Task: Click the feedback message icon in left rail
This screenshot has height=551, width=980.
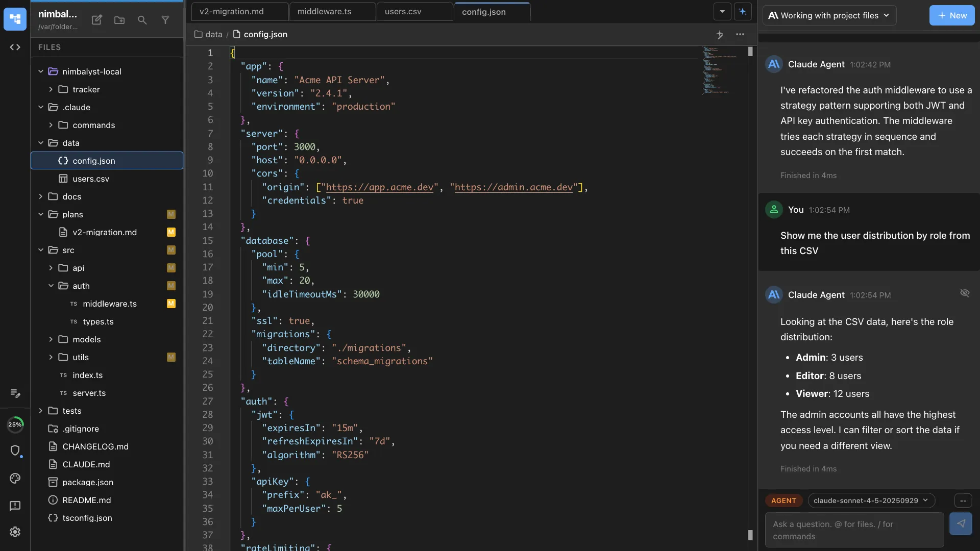Action: point(15,506)
